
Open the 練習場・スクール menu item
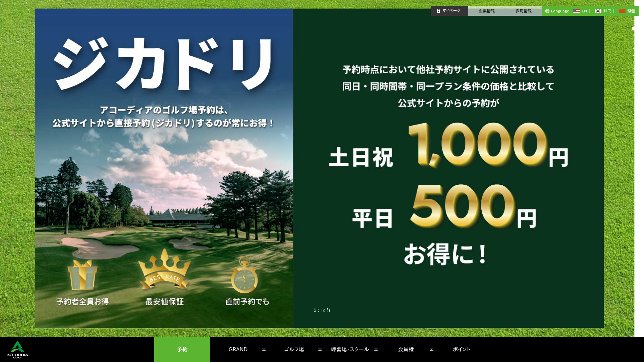coord(350,349)
